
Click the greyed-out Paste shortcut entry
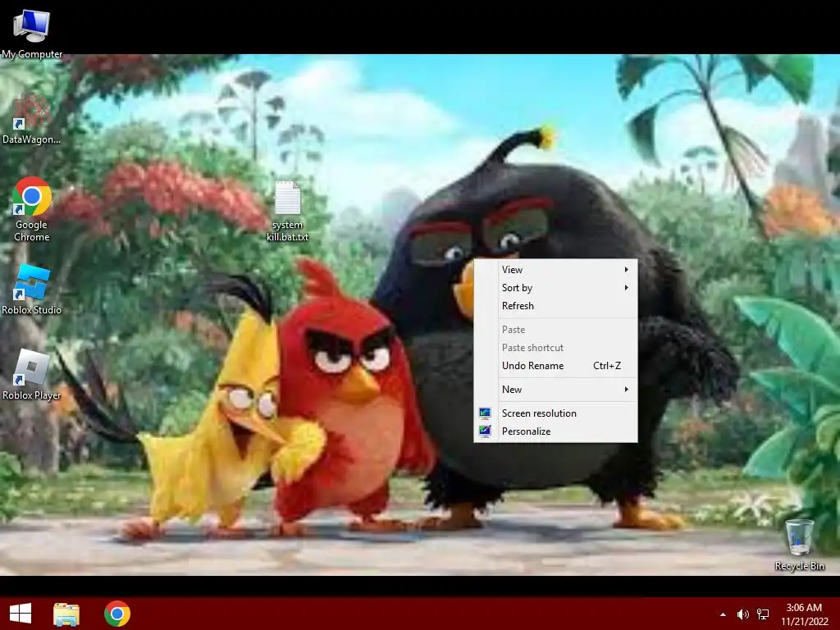(555, 348)
